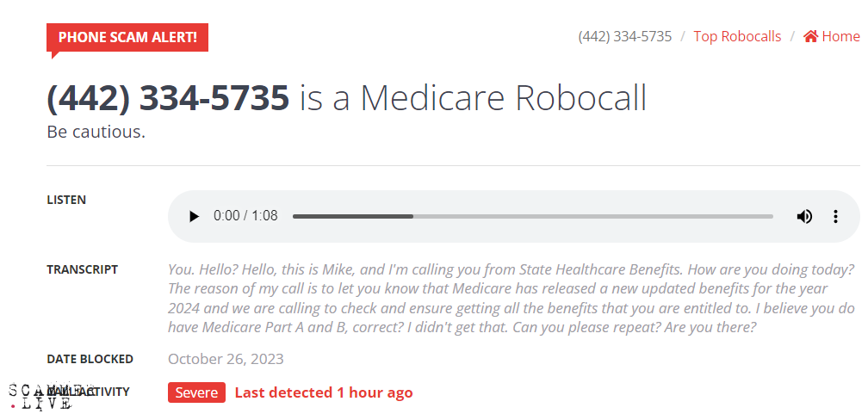The width and height of the screenshot is (868, 420).
Task: Click the October 26, 2023 blocked date
Action: pos(226,359)
